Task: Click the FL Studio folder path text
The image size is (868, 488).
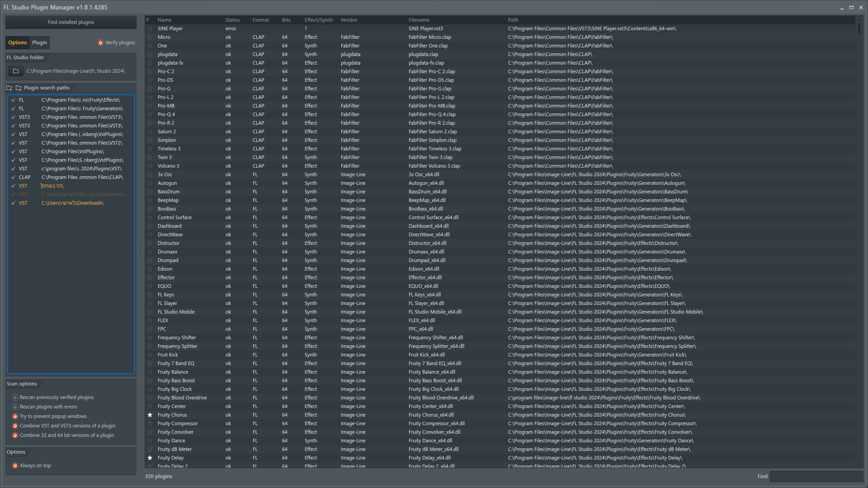Action: click(x=75, y=71)
